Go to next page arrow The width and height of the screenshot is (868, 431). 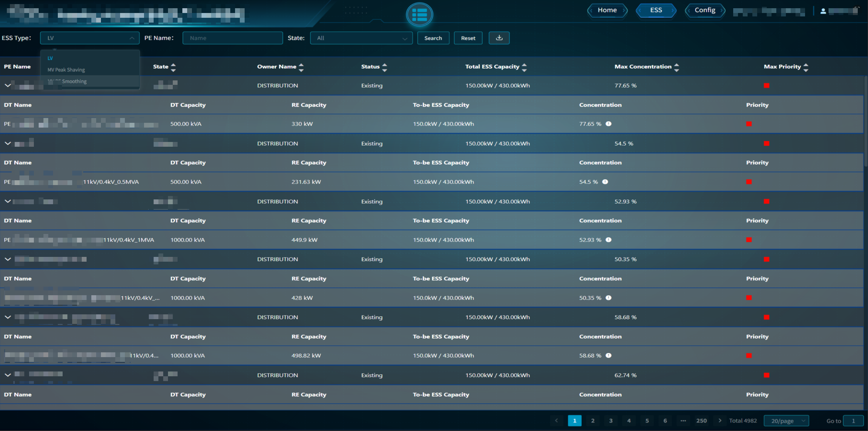pyautogui.click(x=720, y=420)
